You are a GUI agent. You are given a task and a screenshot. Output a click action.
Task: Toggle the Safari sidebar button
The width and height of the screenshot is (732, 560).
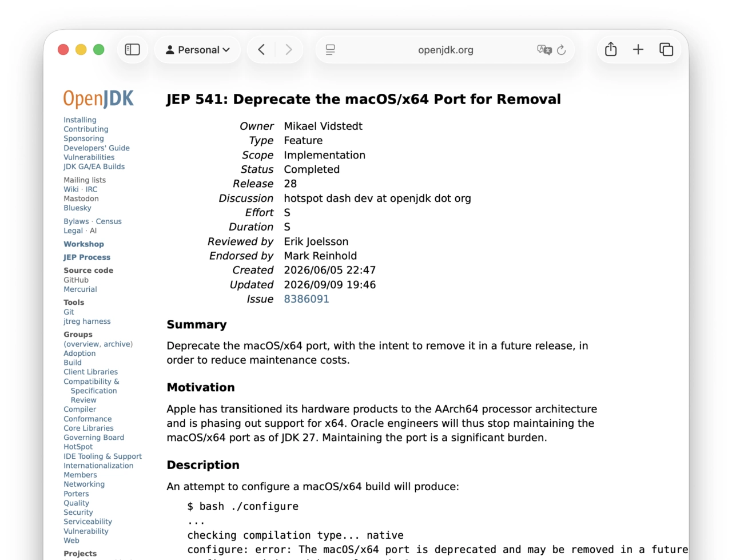[x=132, y=50]
